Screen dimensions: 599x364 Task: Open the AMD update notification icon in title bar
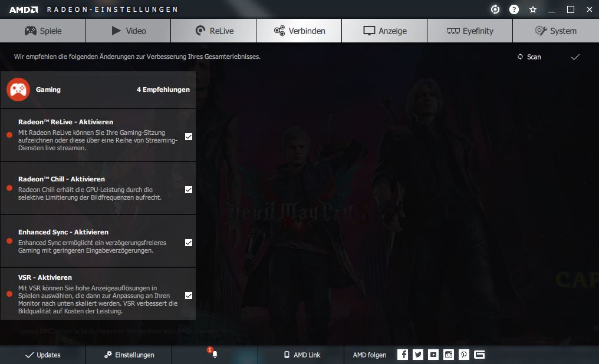(495, 9)
